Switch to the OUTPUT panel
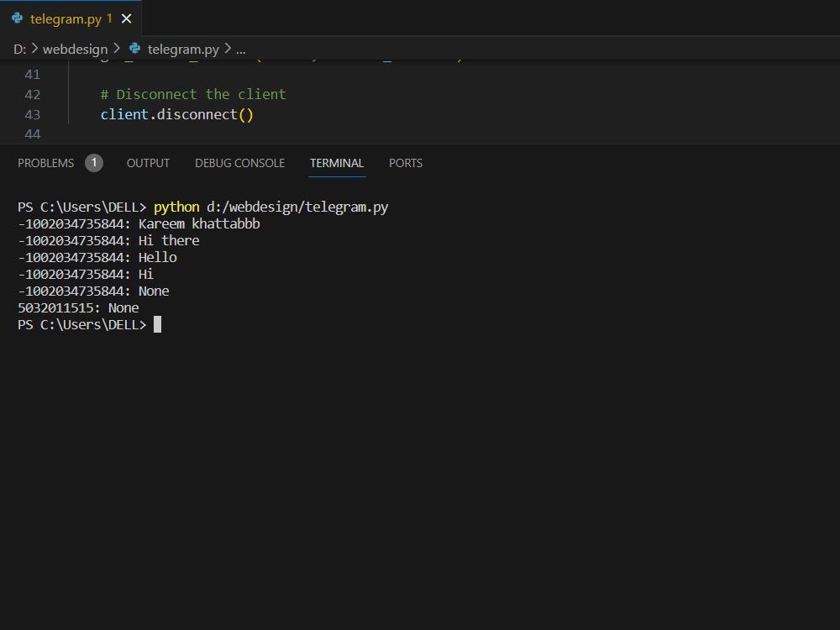The height and width of the screenshot is (630, 840). [x=148, y=163]
